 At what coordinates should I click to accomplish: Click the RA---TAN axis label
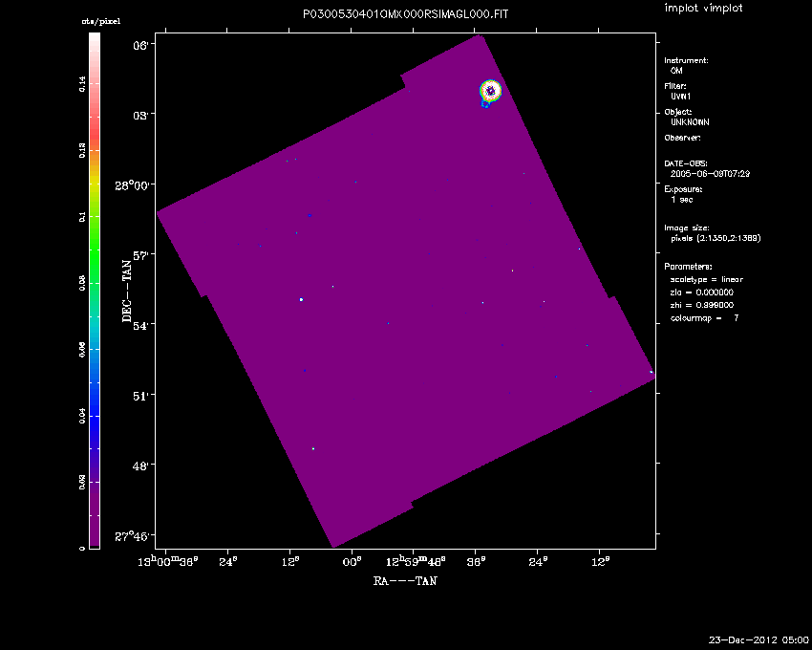[405, 580]
